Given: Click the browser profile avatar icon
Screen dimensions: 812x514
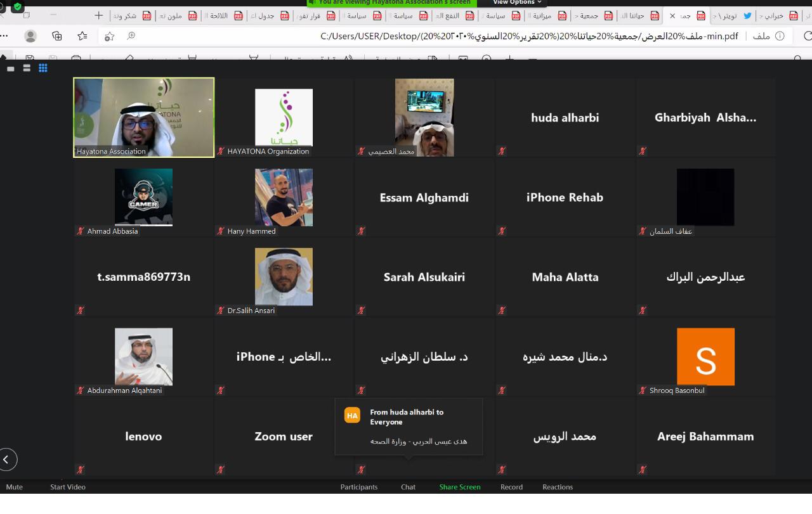Looking at the screenshot, I should (30, 36).
